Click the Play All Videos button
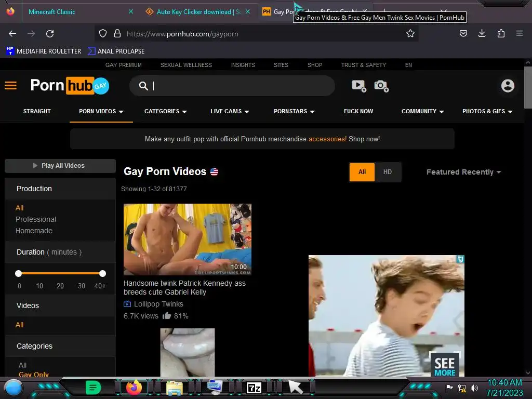Viewport: 532px width, 399px height. (x=60, y=166)
